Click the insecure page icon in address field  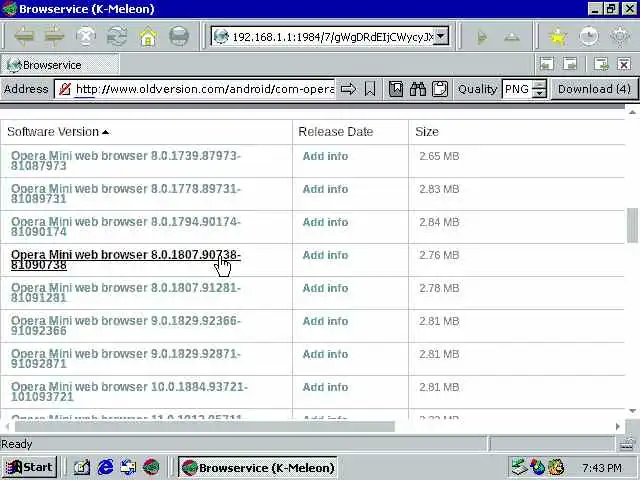coord(64,89)
